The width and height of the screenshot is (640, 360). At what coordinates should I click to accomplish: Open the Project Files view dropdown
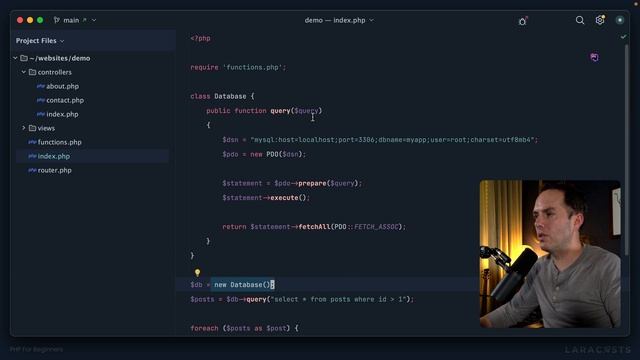tap(40, 41)
